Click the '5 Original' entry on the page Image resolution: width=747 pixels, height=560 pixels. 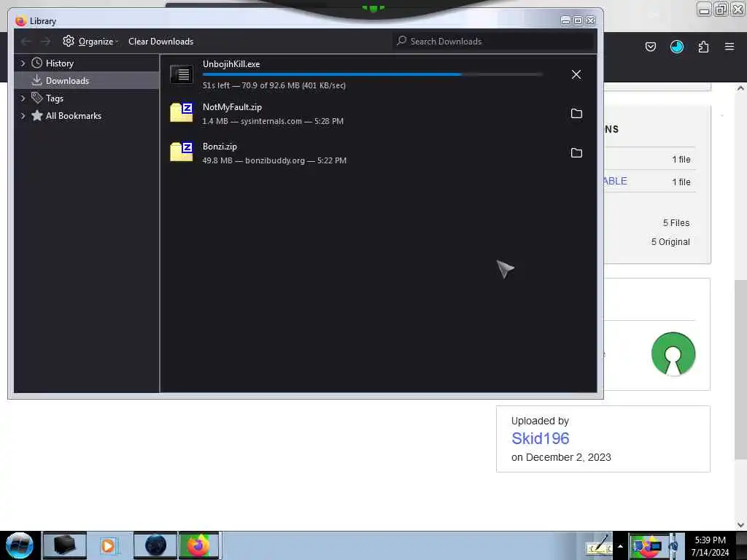tap(670, 242)
